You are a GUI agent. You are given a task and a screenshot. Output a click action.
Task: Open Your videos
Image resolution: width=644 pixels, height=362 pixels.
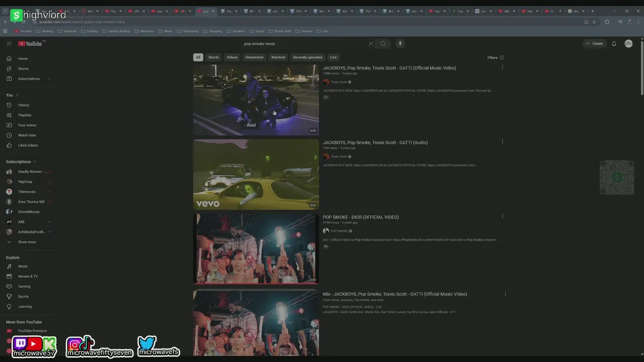[29, 125]
